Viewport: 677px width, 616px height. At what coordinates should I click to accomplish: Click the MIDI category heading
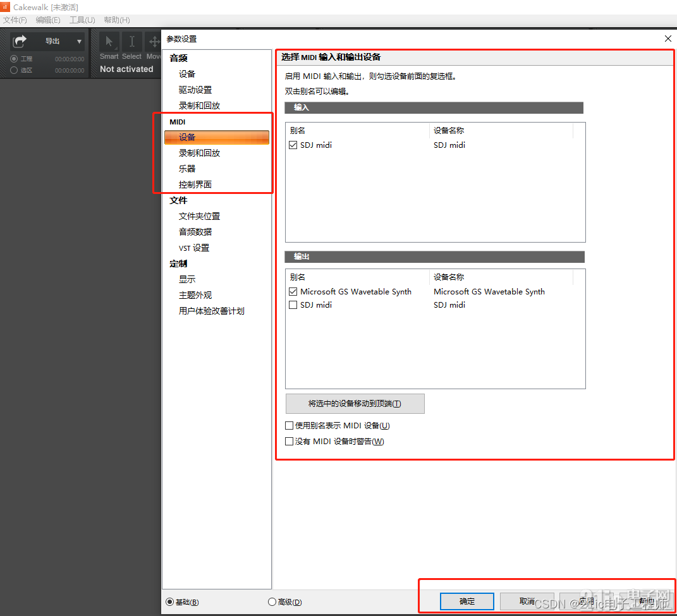[178, 122]
